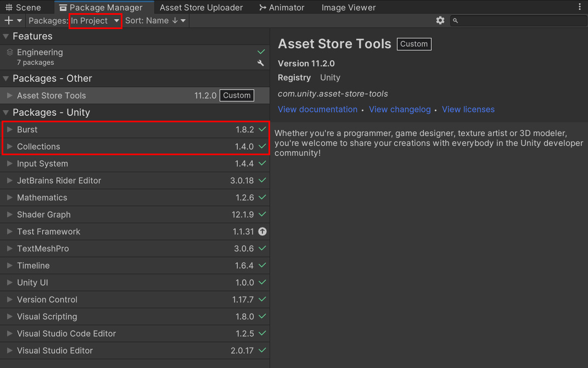Image resolution: width=588 pixels, height=368 pixels.
Task: Expand the Test Framework package arrow
Action: click(x=9, y=231)
